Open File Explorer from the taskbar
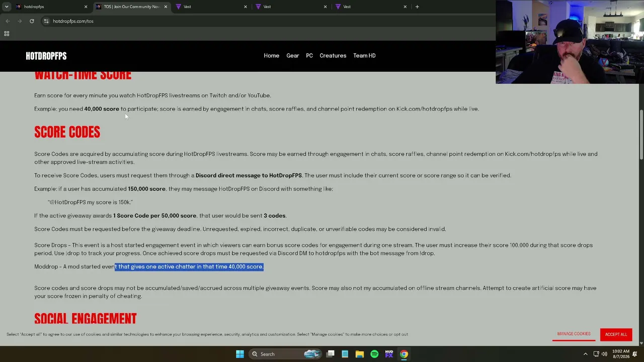 pyautogui.click(x=360, y=354)
